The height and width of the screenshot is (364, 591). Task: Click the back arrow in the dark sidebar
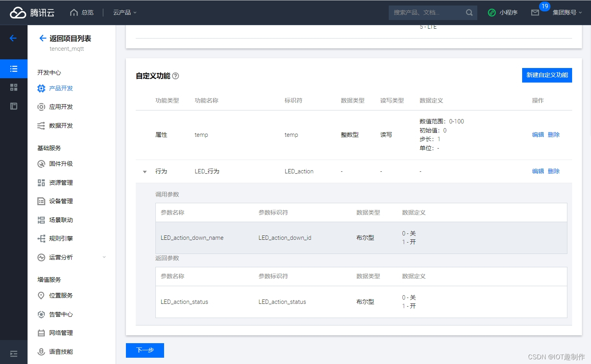click(13, 38)
